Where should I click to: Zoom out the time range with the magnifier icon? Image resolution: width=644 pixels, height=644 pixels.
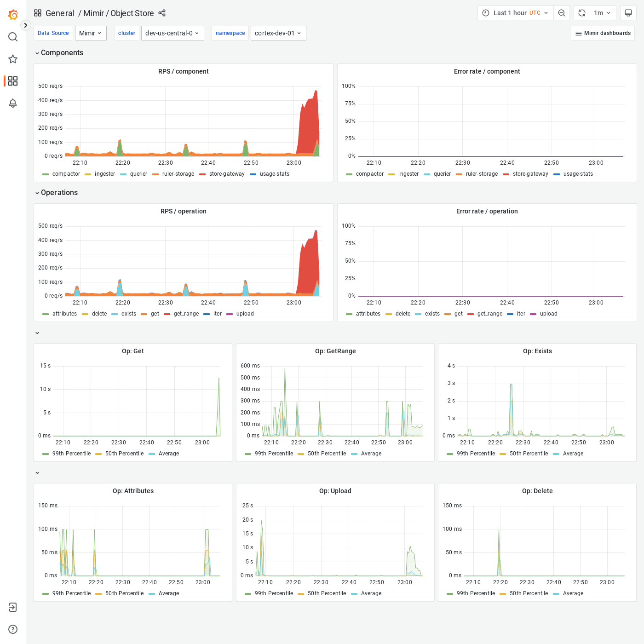tap(562, 12)
